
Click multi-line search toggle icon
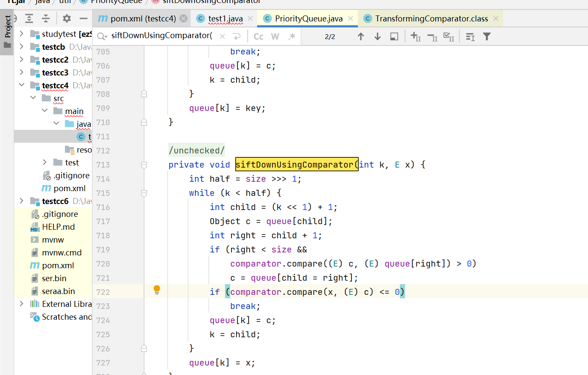(470, 36)
